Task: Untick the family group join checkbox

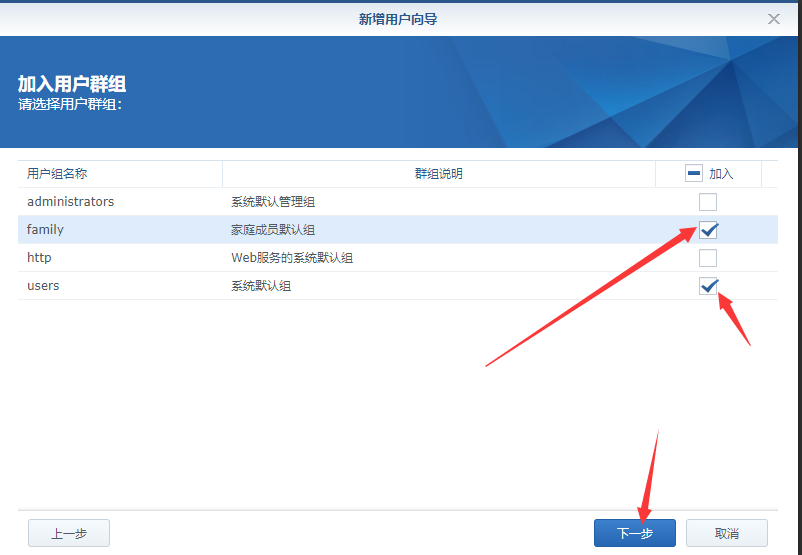Action: point(708,230)
